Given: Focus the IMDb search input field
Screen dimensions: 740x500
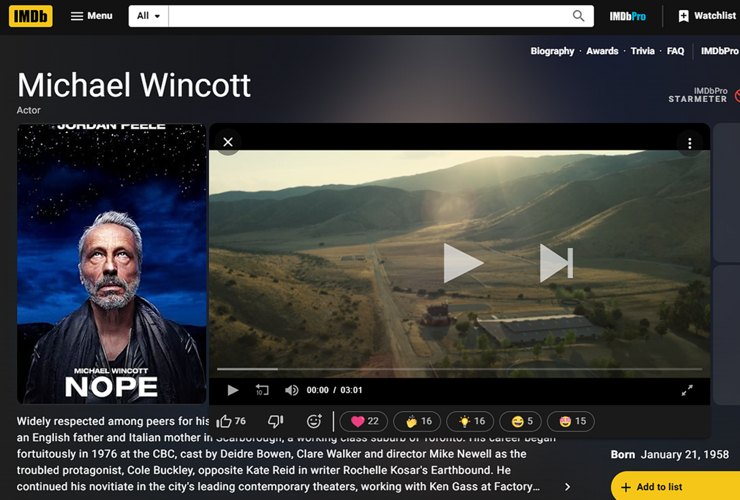Looking at the screenshot, I should 368,16.
